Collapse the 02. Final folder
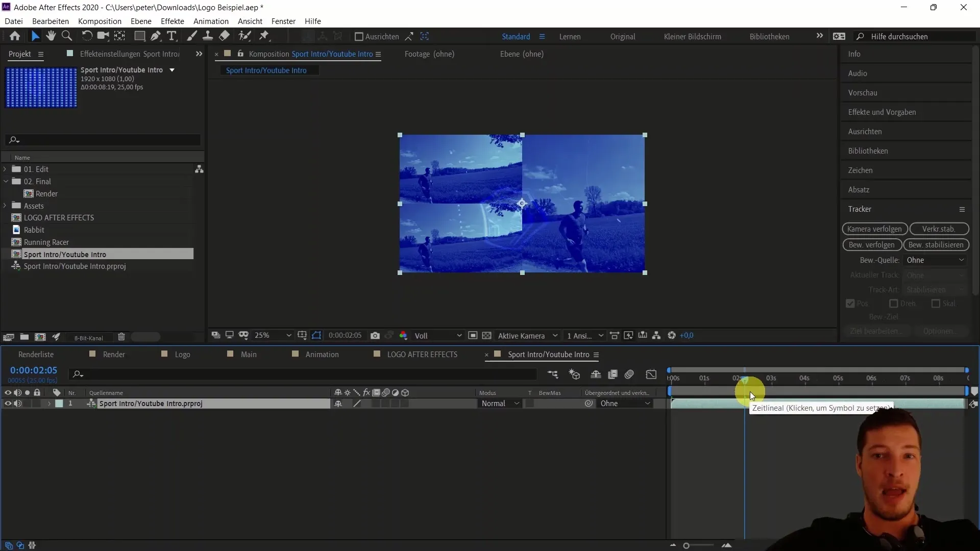Viewport: 980px width, 551px height. coord(6,181)
